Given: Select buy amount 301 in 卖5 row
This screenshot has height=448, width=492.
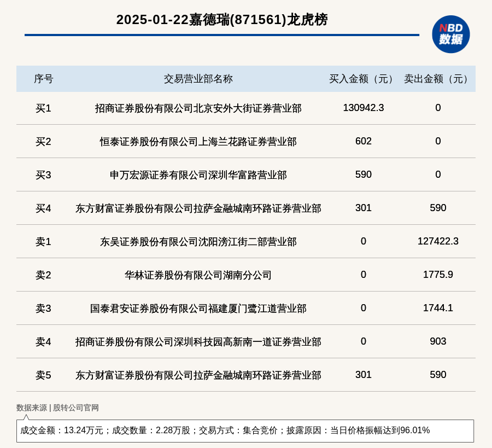Looking at the screenshot, I should 364,375.
